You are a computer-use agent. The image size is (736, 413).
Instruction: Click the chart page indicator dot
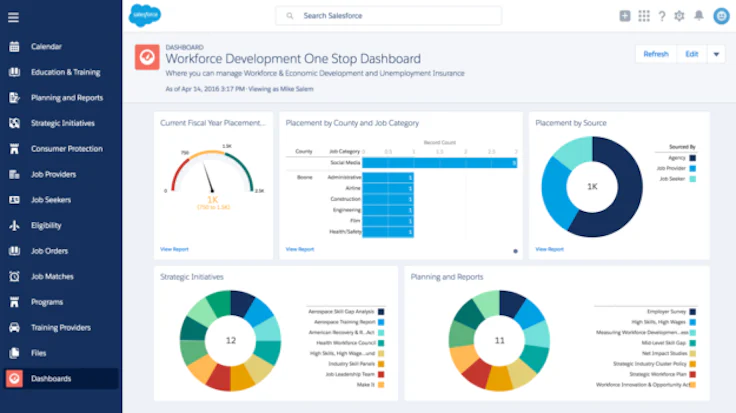515,251
